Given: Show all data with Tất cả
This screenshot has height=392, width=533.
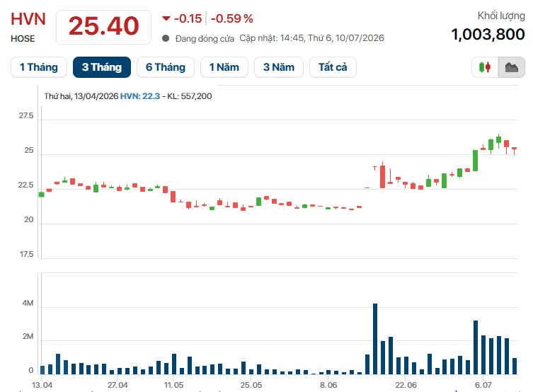Looking at the screenshot, I should (x=333, y=67).
